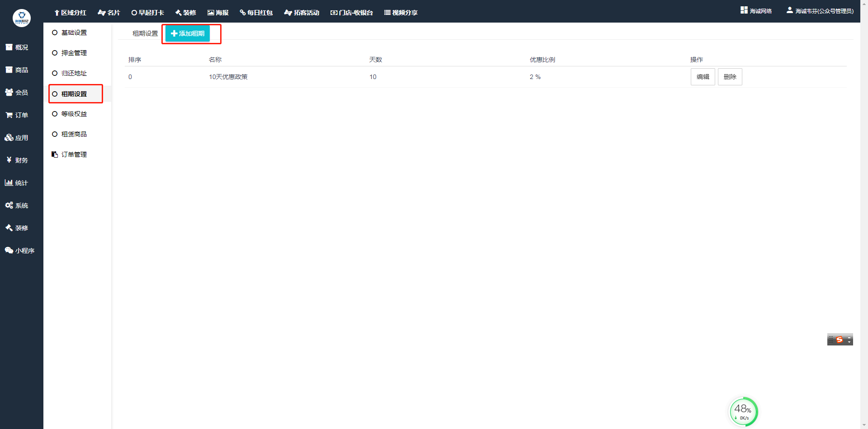Select 归还地址 in the submenu

pos(74,73)
